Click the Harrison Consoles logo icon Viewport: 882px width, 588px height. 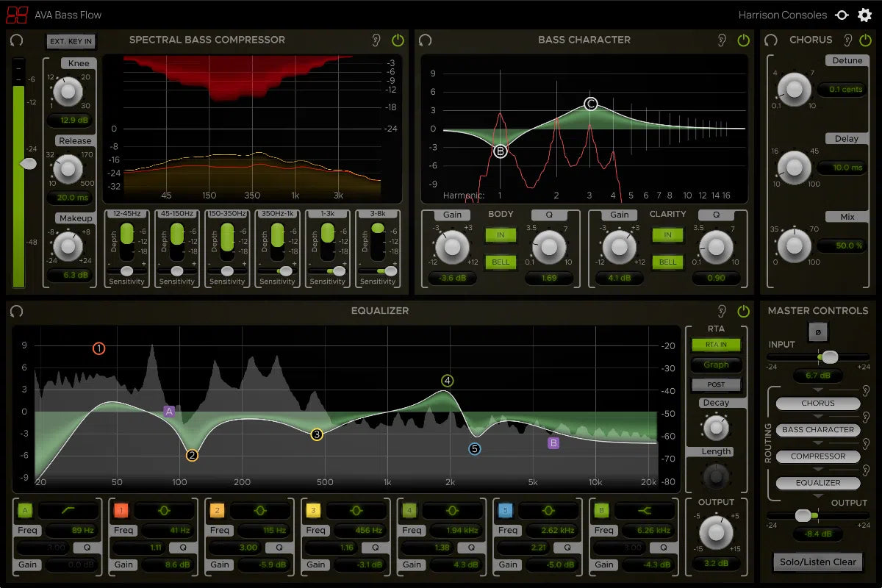[x=842, y=15]
